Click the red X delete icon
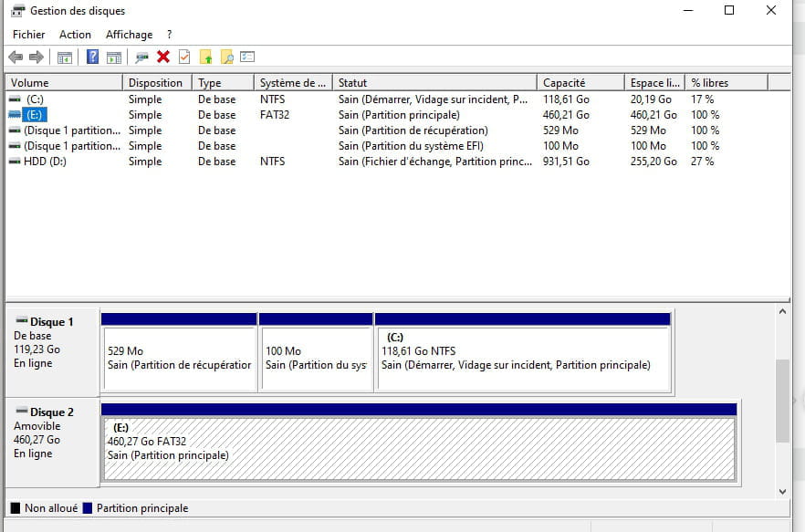805x532 pixels. [x=163, y=57]
